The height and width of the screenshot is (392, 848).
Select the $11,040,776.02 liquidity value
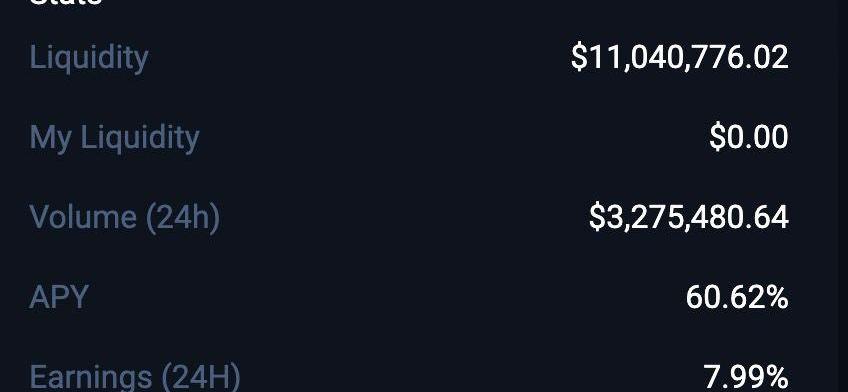[x=680, y=57]
